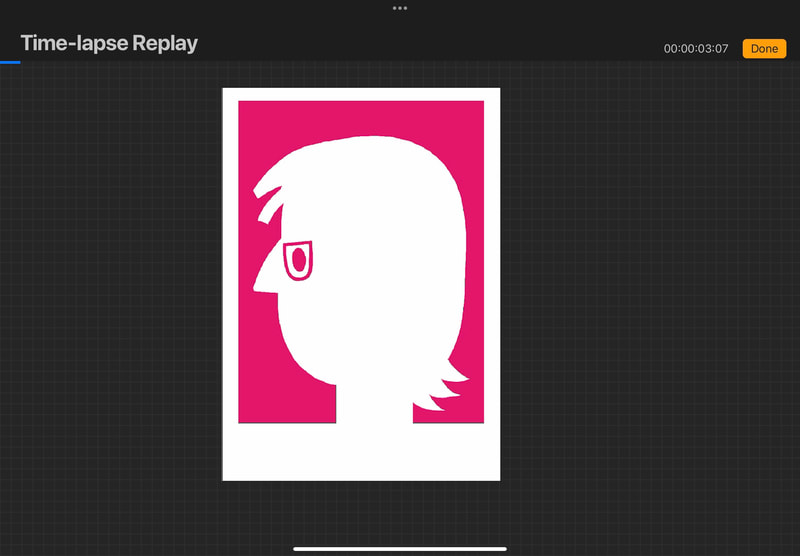Open the three-dot multitasking menu at top
Viewport: 800px width, 556px height.
[400, 8]
